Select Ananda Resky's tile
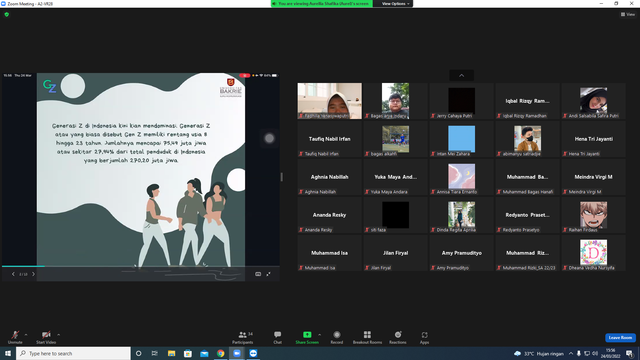640x360 pixels. [x=329, y=215]
